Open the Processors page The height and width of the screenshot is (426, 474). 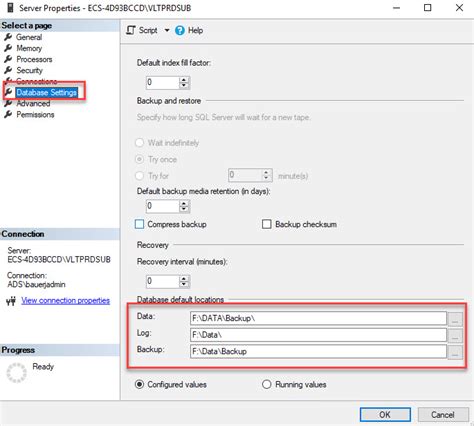pyautogui.click(x=34, y=59)
